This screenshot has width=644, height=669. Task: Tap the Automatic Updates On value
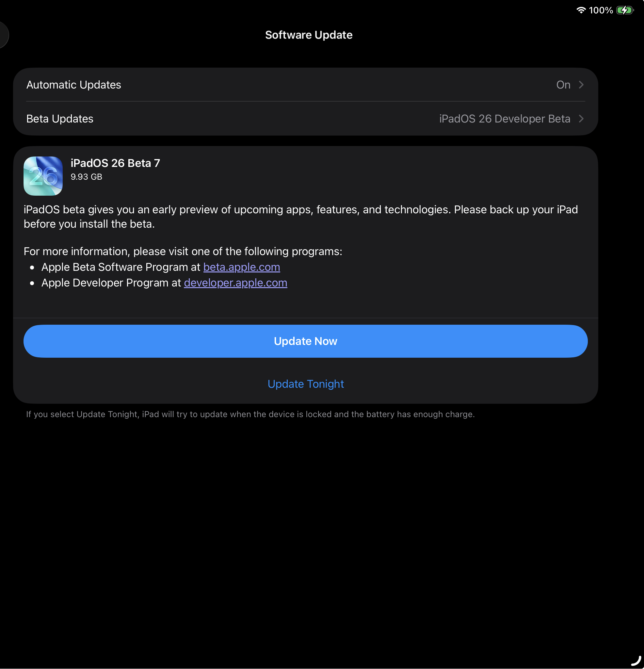(563, 85)
